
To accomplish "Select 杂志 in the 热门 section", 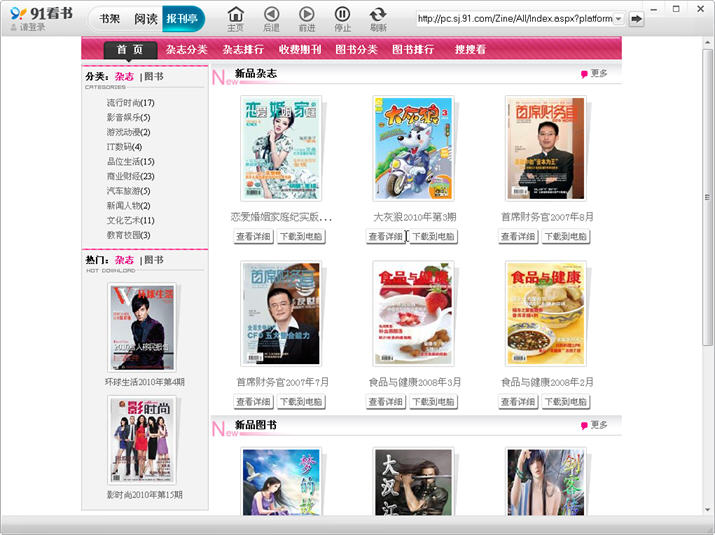I will coord(124,260).
